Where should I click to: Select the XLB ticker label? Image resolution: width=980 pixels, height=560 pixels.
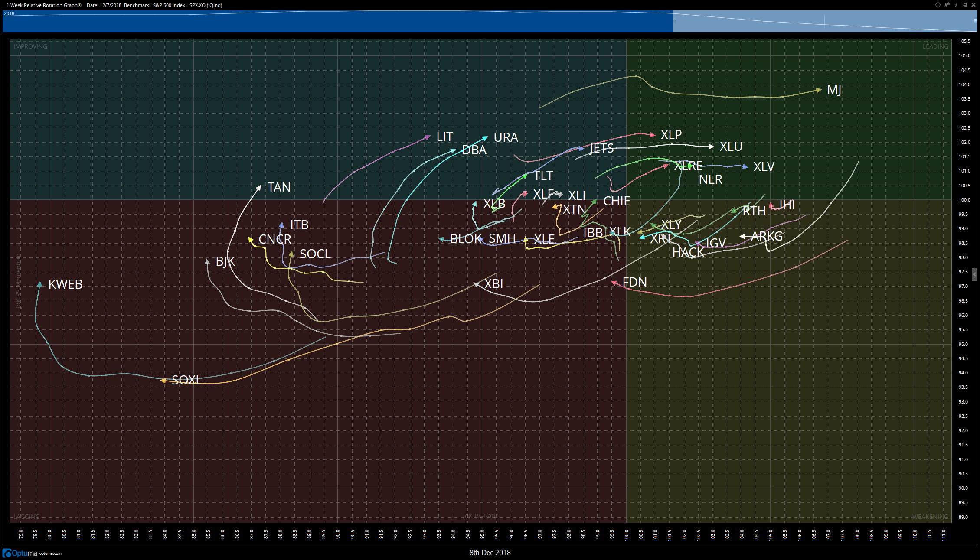coord(494,204)
